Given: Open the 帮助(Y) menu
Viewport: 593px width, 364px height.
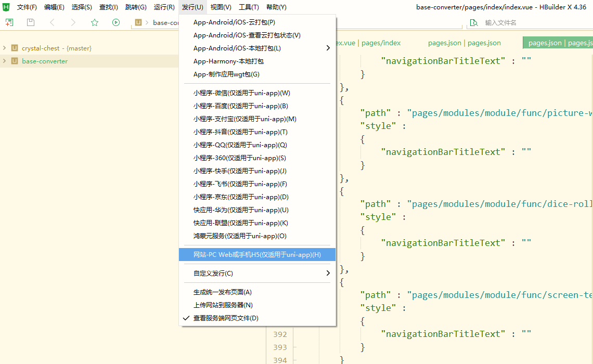Looking at the screenshot, I should (276, 7).
